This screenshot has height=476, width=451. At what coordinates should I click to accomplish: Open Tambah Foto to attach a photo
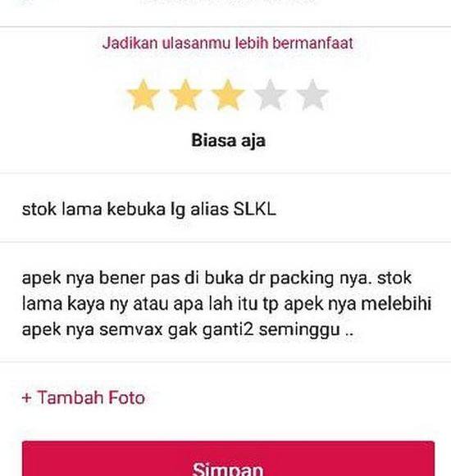[84, 397]
